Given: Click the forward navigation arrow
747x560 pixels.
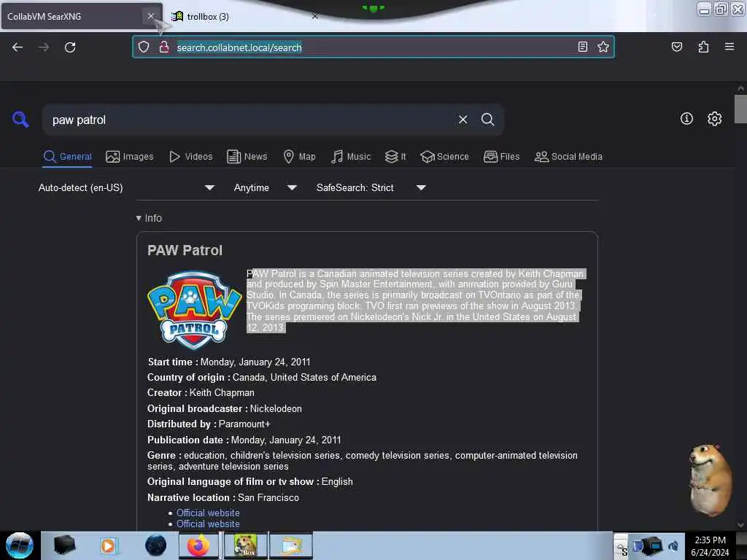Looking at the screenshot, I should pos(43,47).
